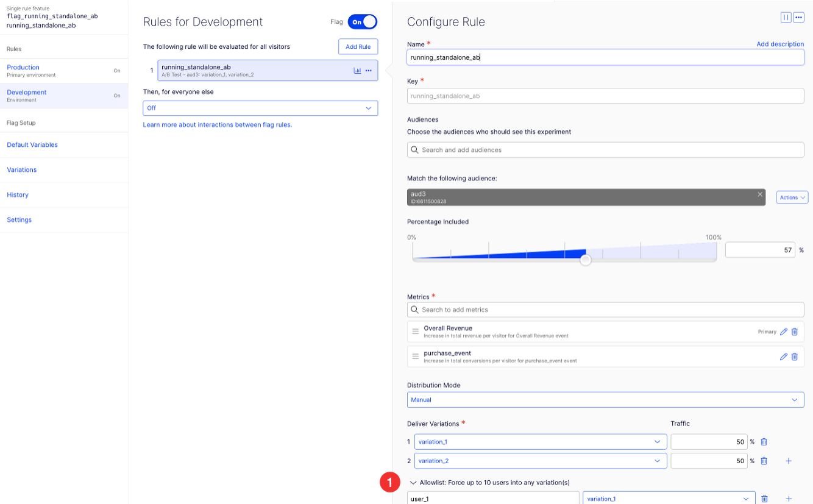Viewport: 813px width, 504px height.
Task: Add another allowlist user with plus icon
Action: 789,499
